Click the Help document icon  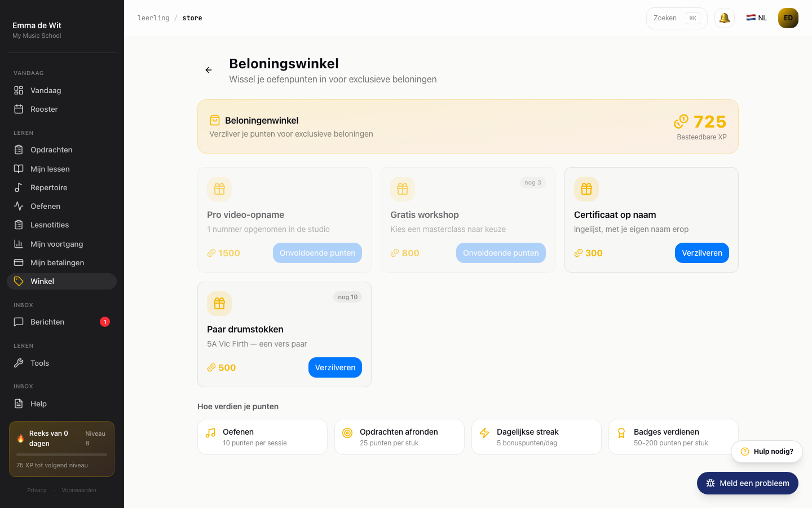pyautogui.click(x=19, y=404)
